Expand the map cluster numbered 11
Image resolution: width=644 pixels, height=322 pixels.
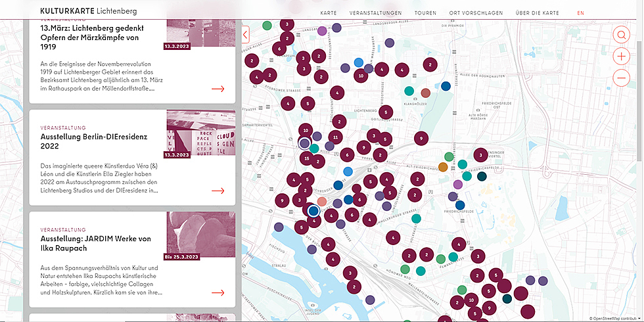[336, 137]
